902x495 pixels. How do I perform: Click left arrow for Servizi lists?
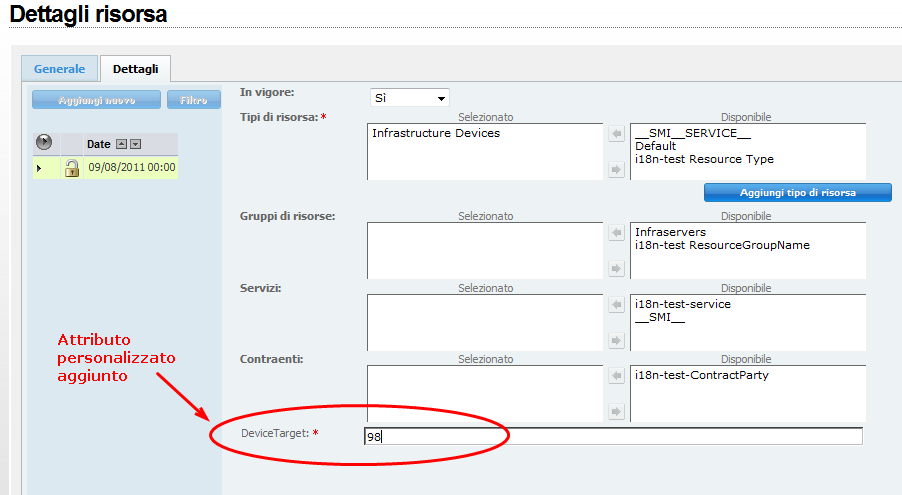coord(616,304)
